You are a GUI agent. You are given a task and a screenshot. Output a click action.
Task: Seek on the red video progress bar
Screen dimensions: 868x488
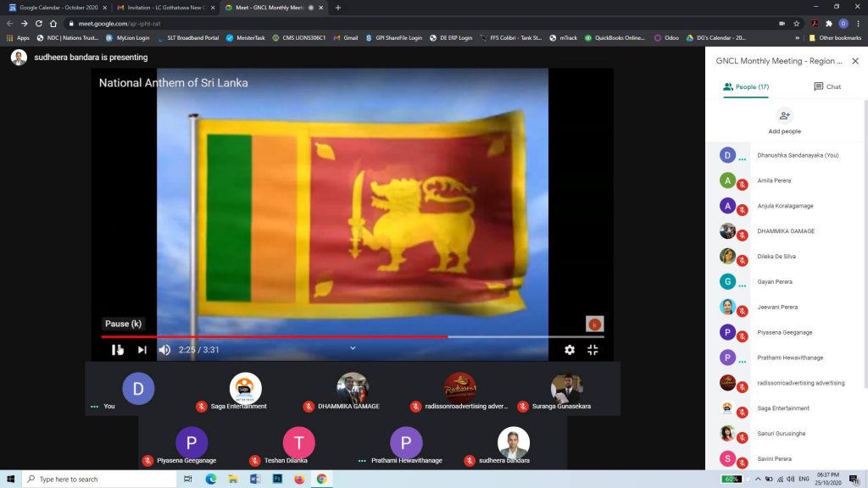(352, 336)
